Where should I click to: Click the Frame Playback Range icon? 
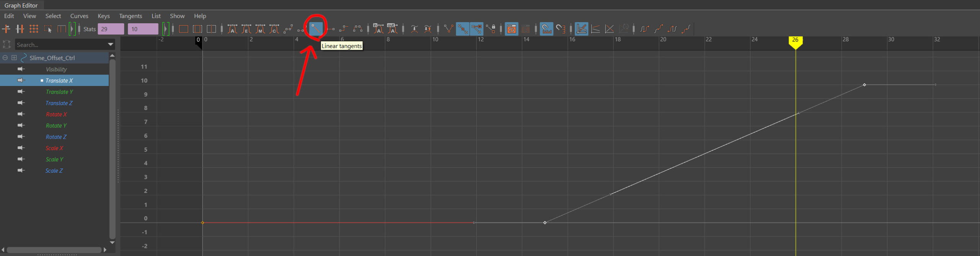click(x=198, y=29)
